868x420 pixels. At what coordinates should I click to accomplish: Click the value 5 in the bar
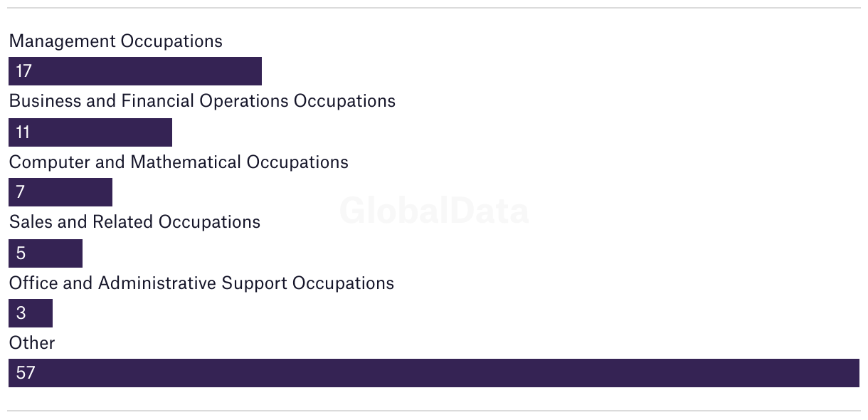point(21,253)
